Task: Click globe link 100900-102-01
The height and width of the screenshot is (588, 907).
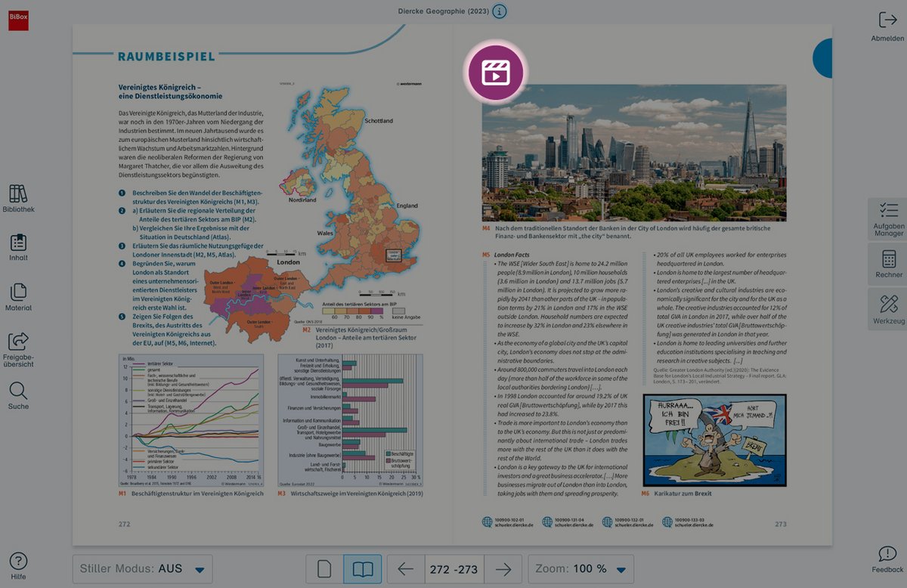Action: pos(509,522)
